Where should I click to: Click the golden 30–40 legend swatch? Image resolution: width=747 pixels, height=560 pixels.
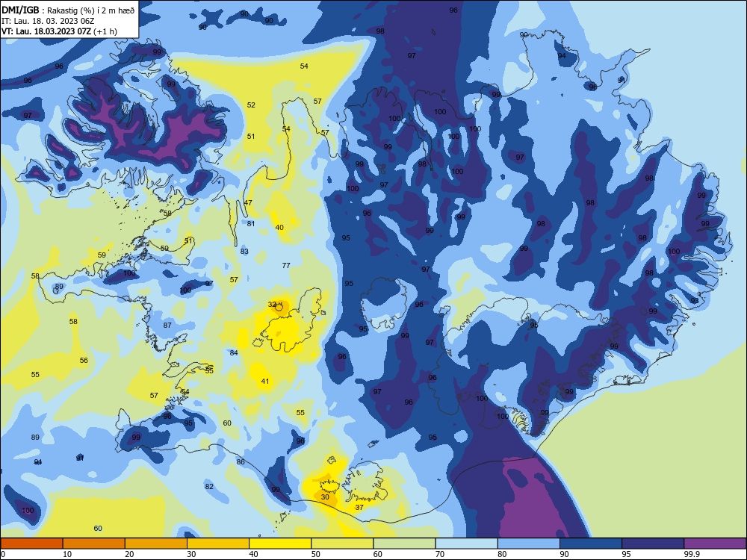(x=218, y=544)
